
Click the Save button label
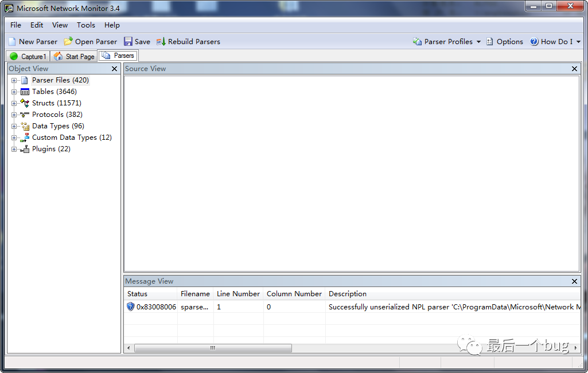142,42
